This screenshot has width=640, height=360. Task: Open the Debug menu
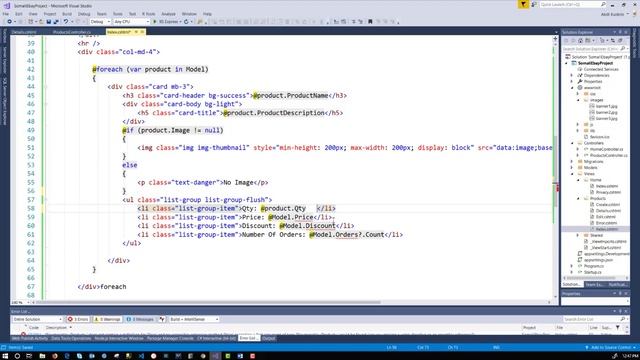(84, 14)
